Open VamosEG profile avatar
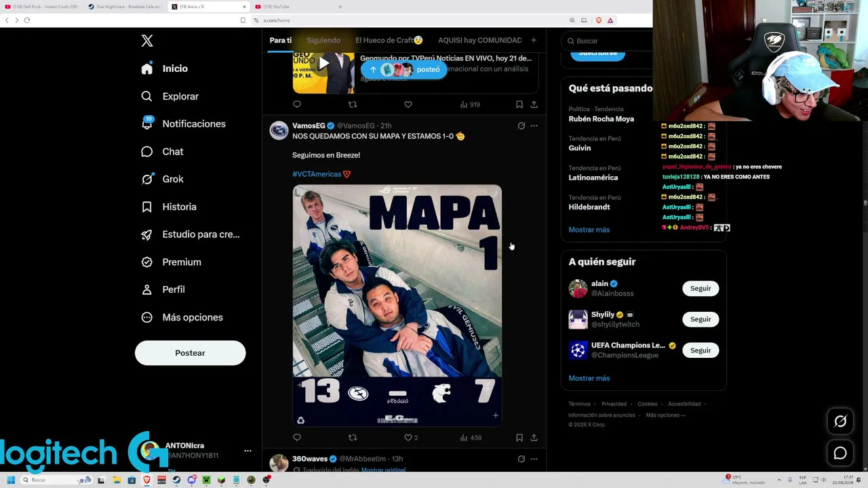868x488 pixels. coord(279,130)
